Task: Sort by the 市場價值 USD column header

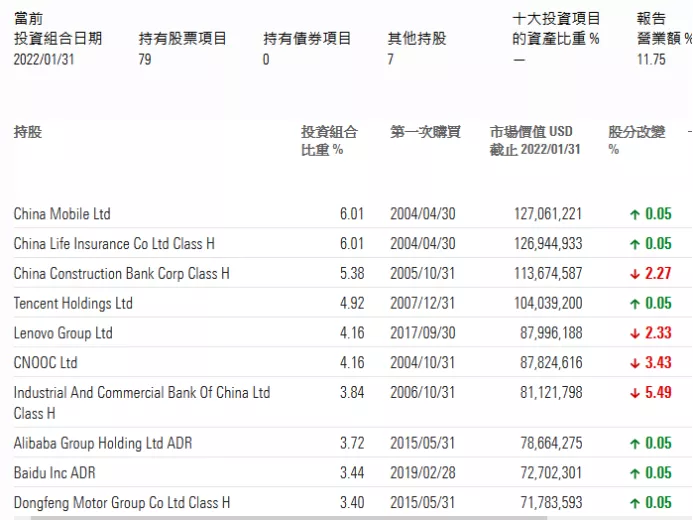Action: tap(535, 140)
